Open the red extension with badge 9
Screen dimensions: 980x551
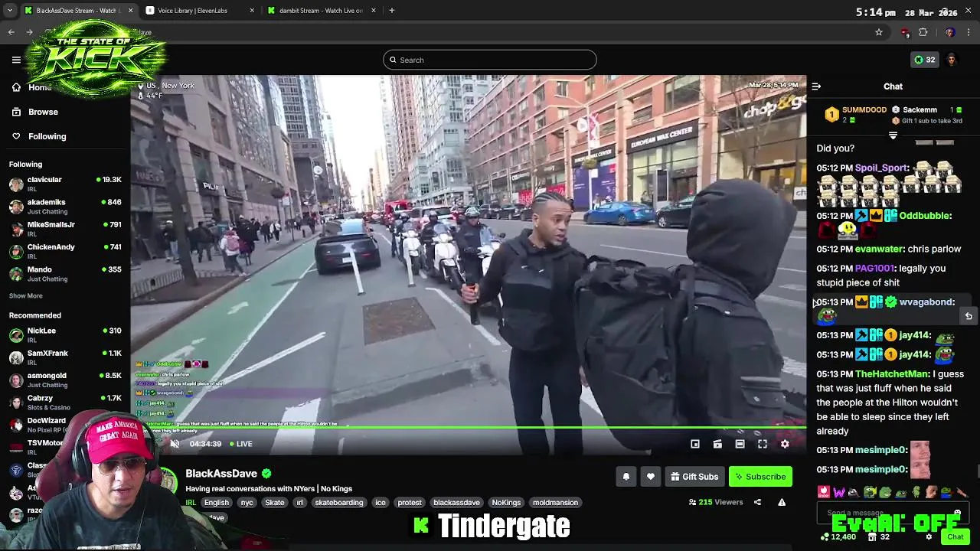(x=905, y=32)
